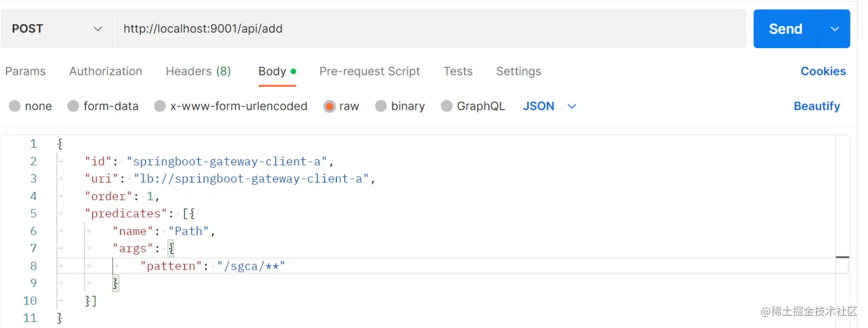Open the Authorization tab
Screen dimensions: 868x328
(x=105, y=71)
